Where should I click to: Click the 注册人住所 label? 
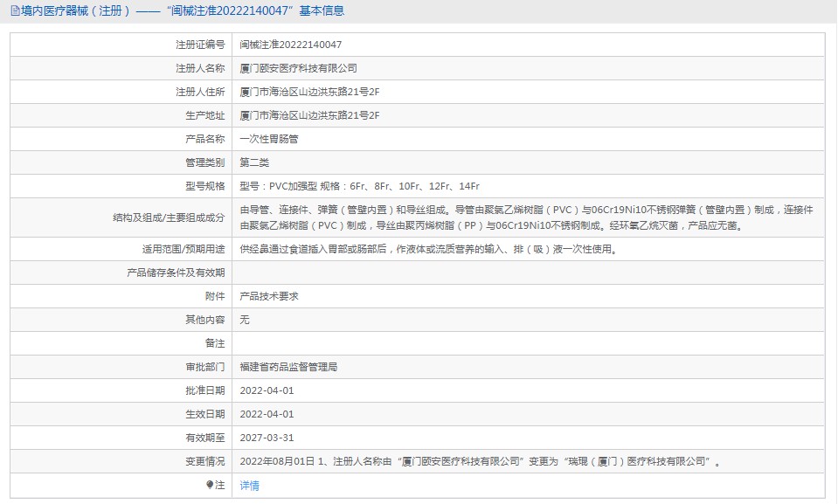pyautogui.click(x=200, y=92)
